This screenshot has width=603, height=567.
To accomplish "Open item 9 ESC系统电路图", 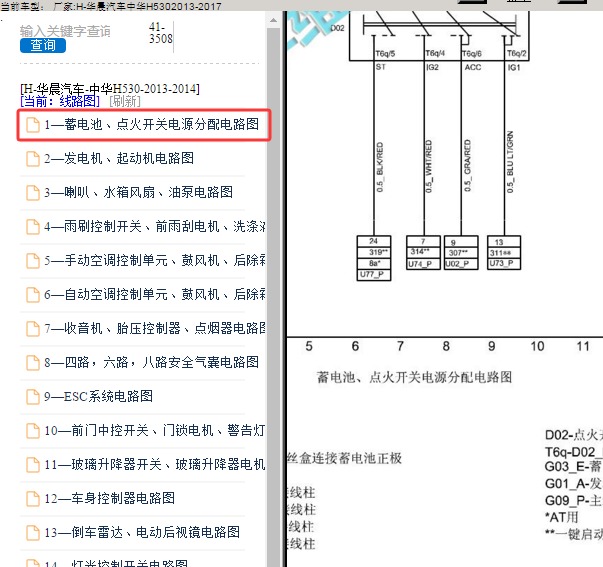I will 98,396.
